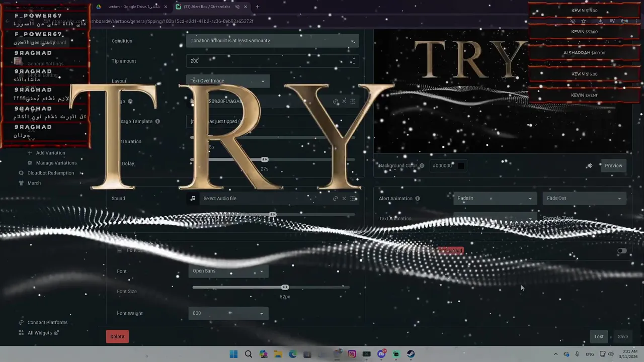Screen dimensions: 644x362
Task: Click the Tip amount stepper arrows
Action: [354, 61]
